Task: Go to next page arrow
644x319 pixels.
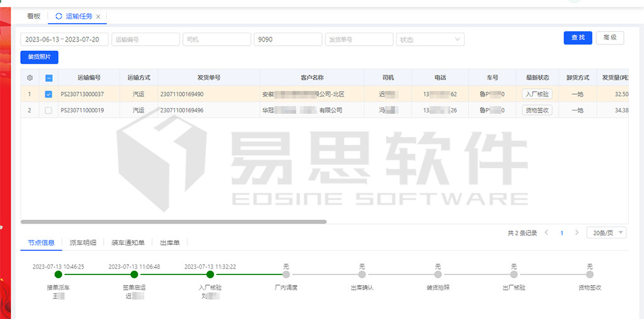Action: tap(577, 233)
